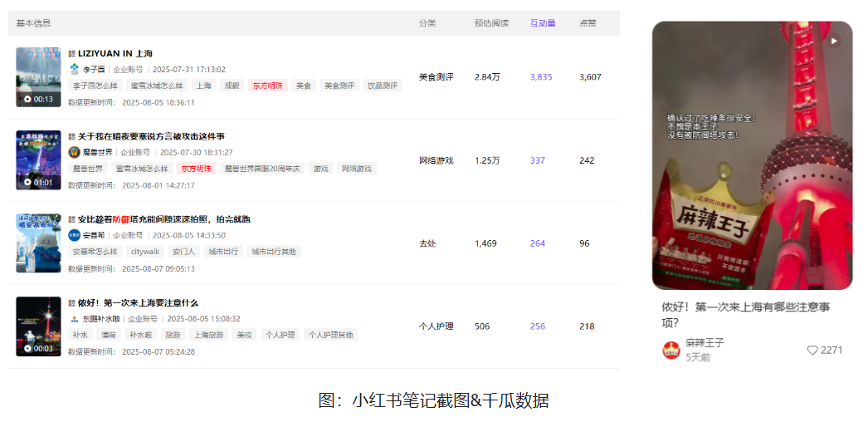868x422 pixels.
Task: Open the note 关于我在暗夜要塞说方言被攻击这件事
Action: [x=151, y=137]
